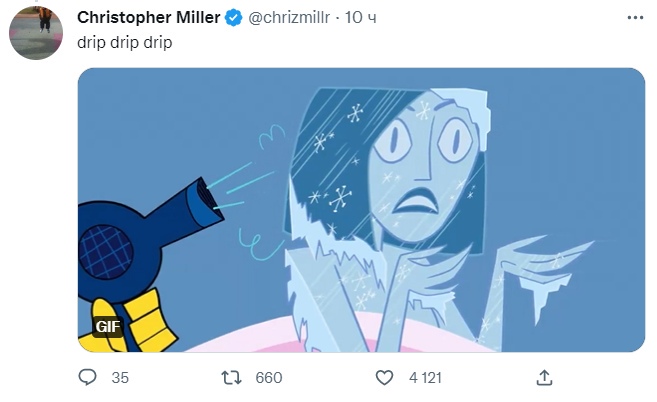Open the tweet timestamp 10 ч

[360, 18]
